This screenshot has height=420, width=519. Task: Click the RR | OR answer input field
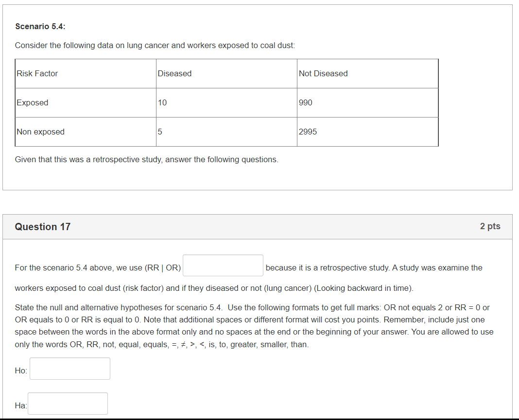223,265
